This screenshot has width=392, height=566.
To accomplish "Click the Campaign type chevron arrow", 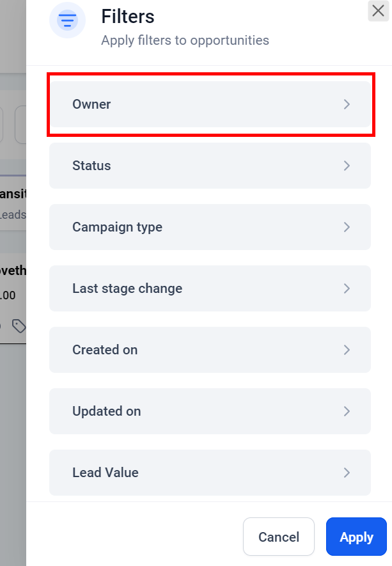I will (x=347, y=227).
